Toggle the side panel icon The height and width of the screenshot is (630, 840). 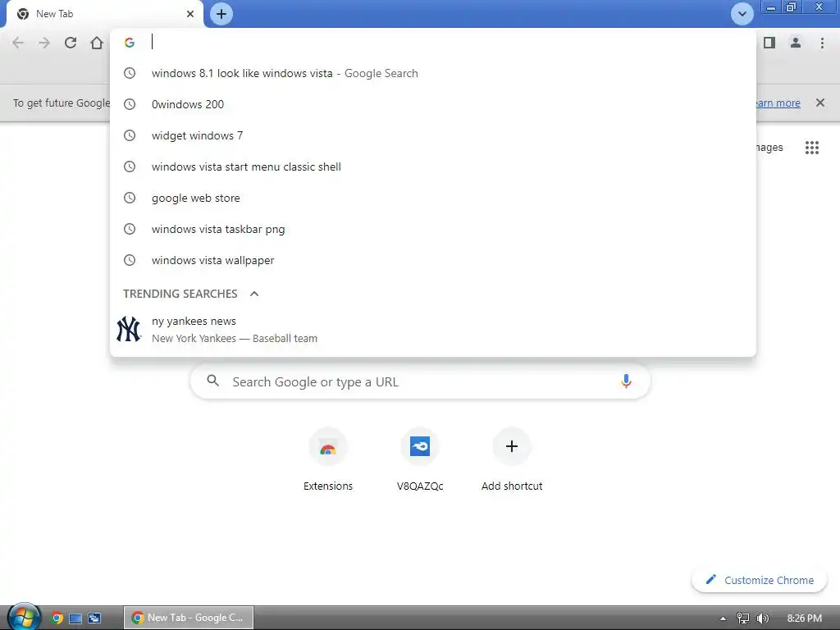[769, 43]
